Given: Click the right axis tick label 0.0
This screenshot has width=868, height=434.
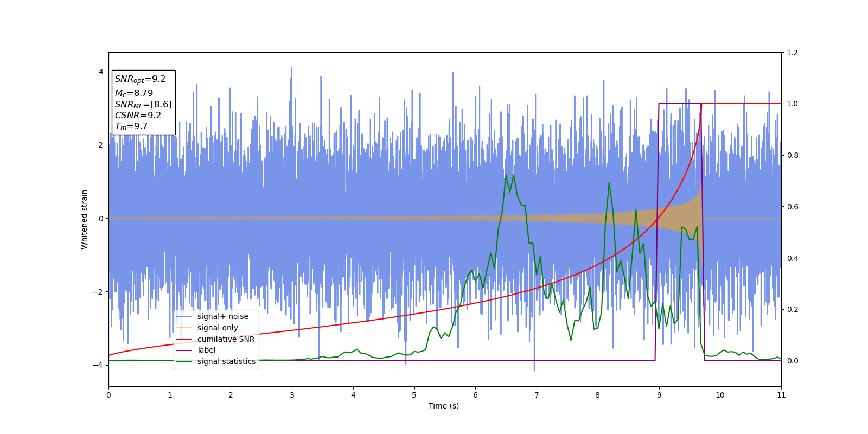Looking at the screenshot, I should pyautogui.click(x=792, y=361).
